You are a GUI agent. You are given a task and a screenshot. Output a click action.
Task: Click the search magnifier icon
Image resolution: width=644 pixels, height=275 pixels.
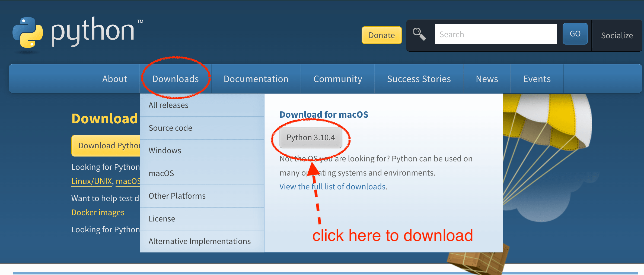(x=419, y=35)
